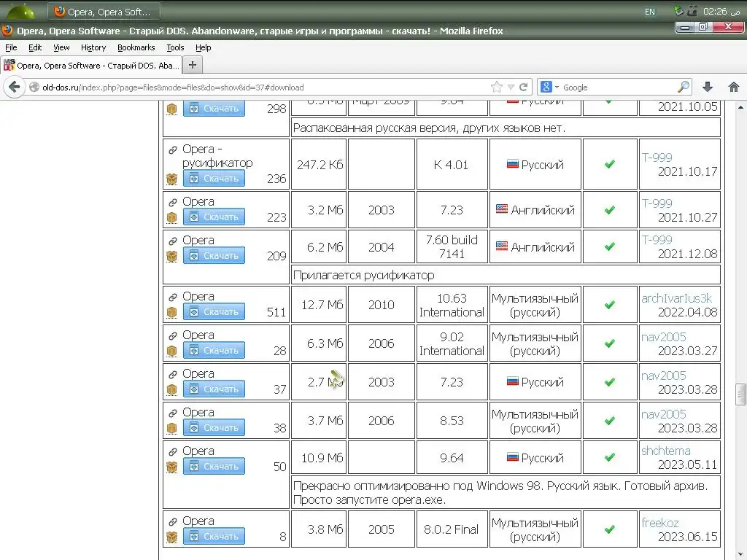Open the Tools menu

tap(175, 47)
